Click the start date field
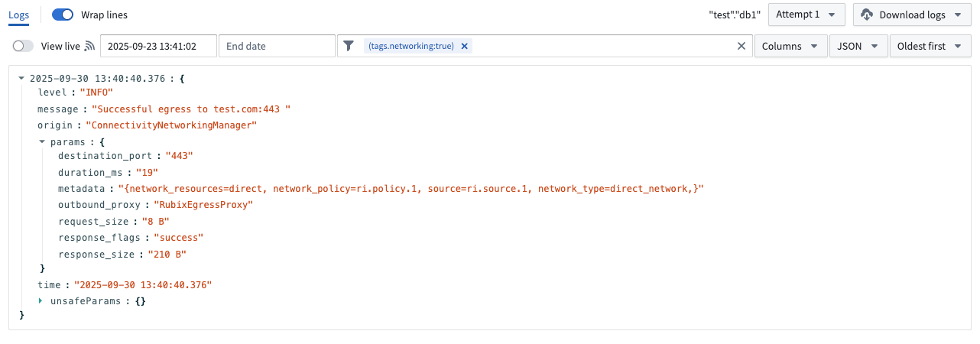Image resolution: width=980 pixels, height=344 pixels. 157,46
